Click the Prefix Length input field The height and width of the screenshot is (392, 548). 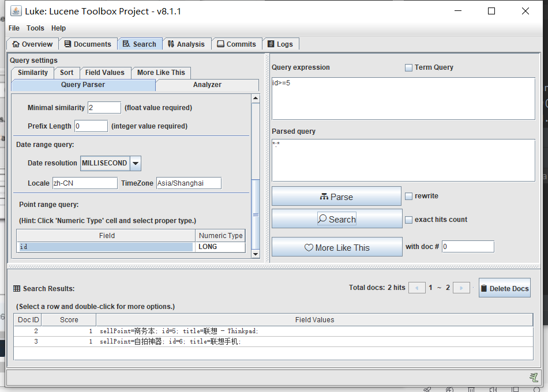[91, 126]
